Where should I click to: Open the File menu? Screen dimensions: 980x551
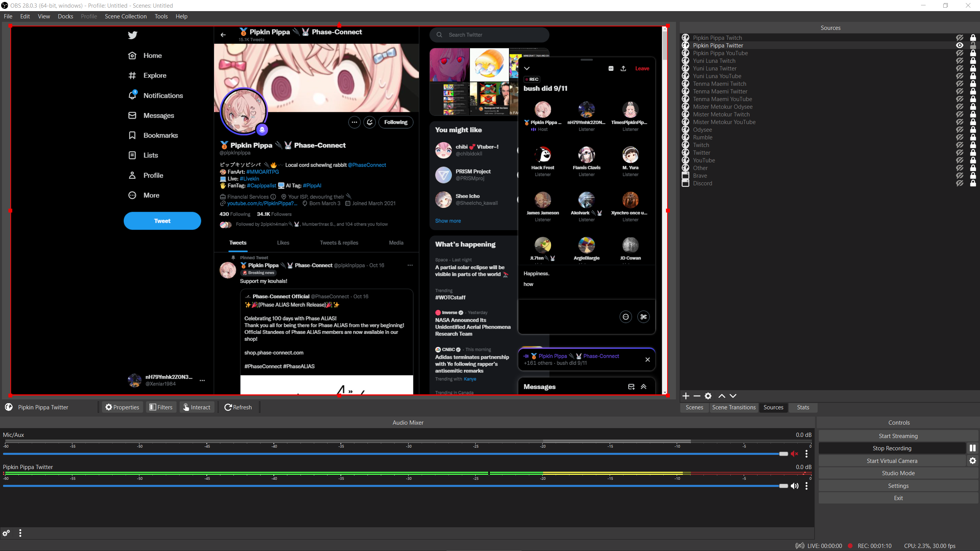tap(8, 16)
